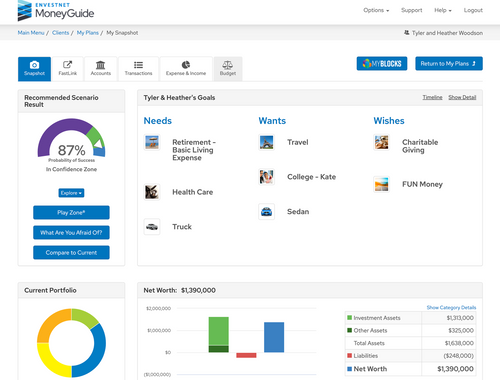Click the Play Zone button
500x380 pixels.
coord(71,213)
